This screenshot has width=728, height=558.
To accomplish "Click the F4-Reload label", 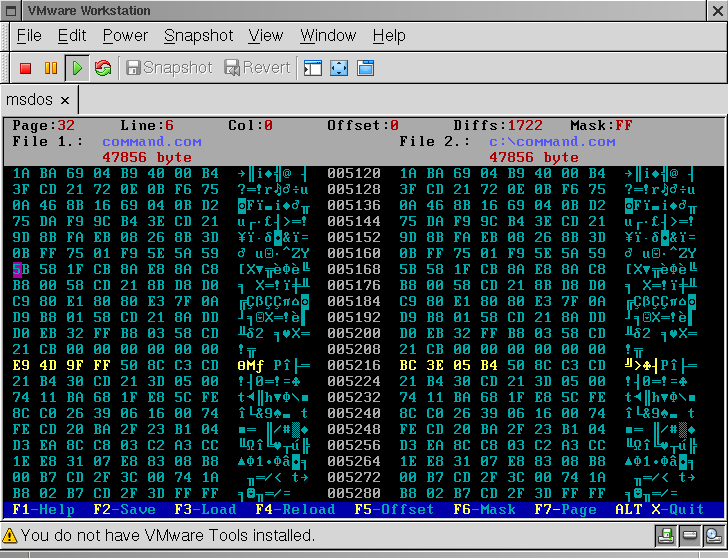I will click(x=295, y=510).
